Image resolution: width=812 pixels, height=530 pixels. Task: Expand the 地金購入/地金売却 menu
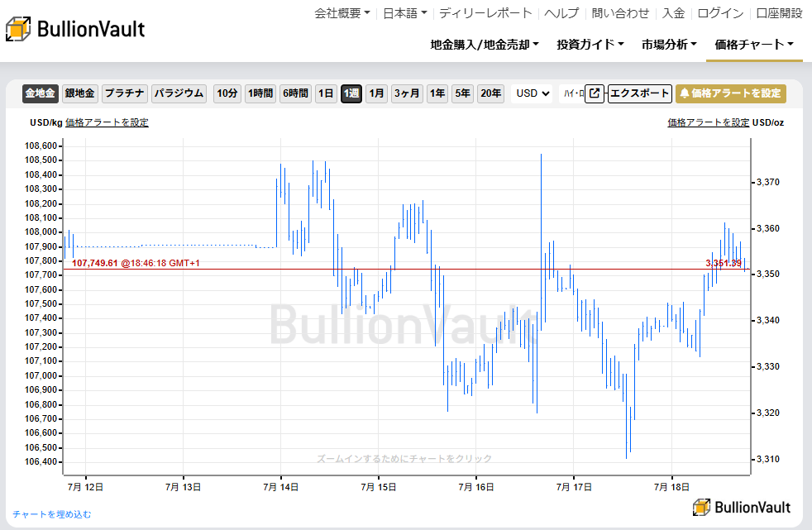[x=485, y=45]
